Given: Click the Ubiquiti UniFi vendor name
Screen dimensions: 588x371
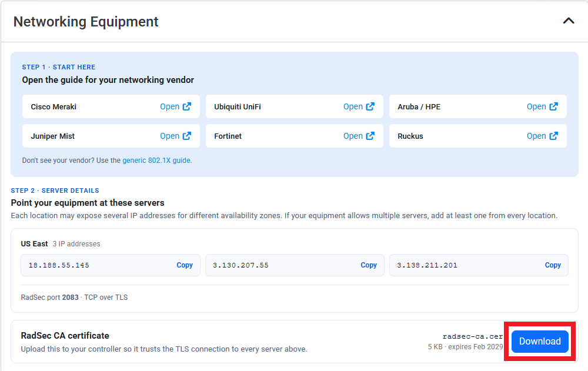Looking at the screenshot, I should point(238,106).
